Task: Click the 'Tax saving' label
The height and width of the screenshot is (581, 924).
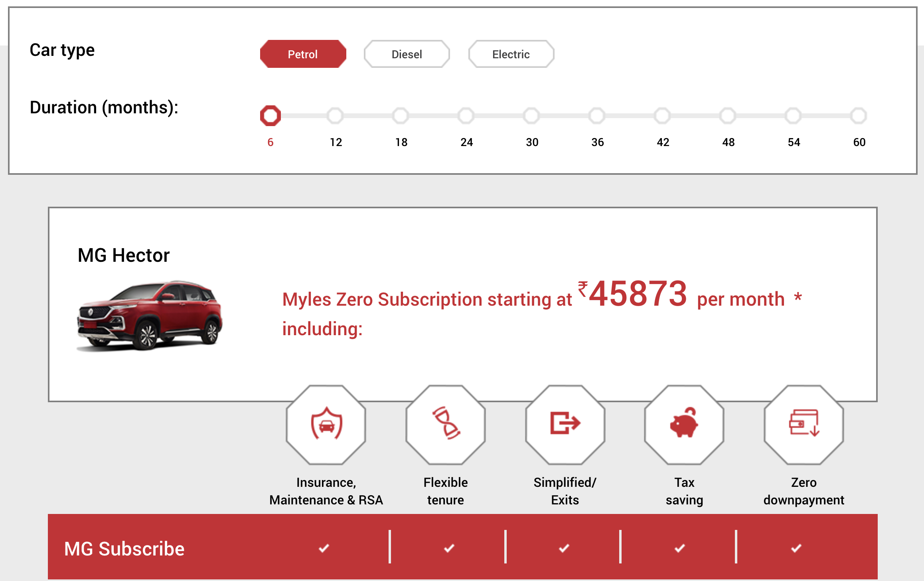Action: click(x=684, y=491)
